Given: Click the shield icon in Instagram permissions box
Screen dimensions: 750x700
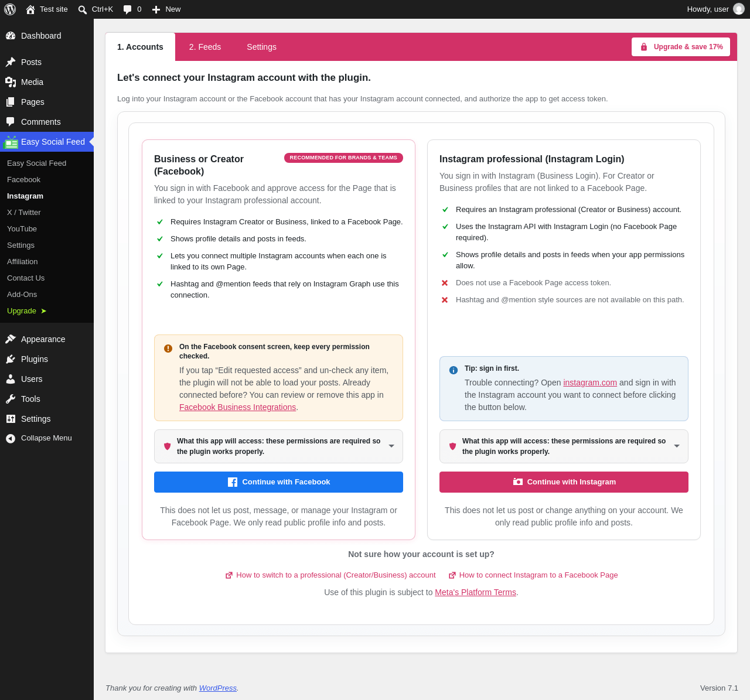Looking at the screenshot, I should [453, 446].
